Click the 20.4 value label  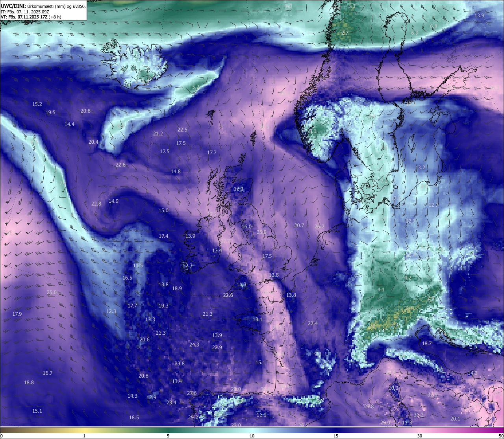point(93,142)
